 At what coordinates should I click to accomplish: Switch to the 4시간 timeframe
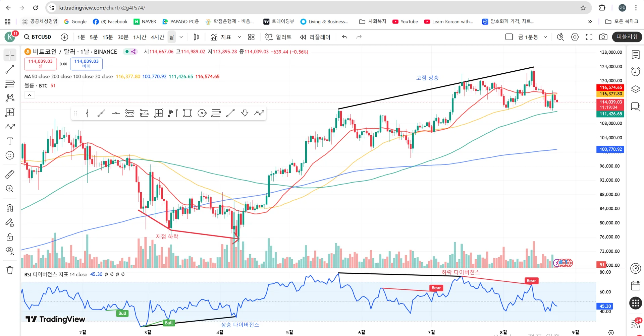157,37
